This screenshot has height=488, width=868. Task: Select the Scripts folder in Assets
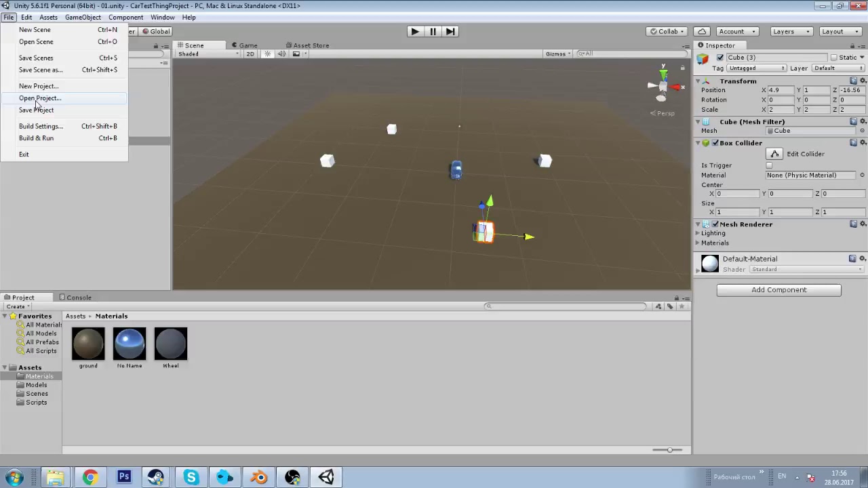[36, 403]
